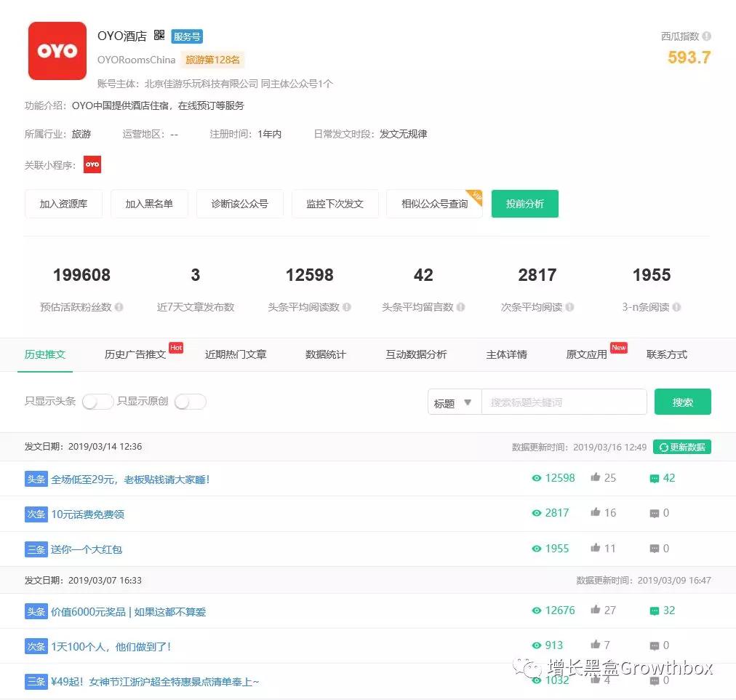
Task: Open article 全场低至29元，老板贴钱请大家睡!
Action: click(130, 480)
